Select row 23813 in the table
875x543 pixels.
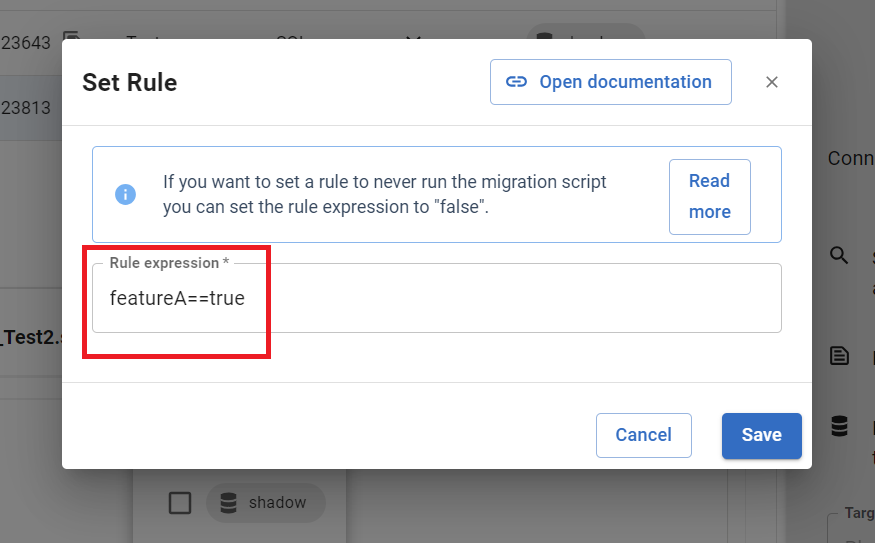[26, 108]
